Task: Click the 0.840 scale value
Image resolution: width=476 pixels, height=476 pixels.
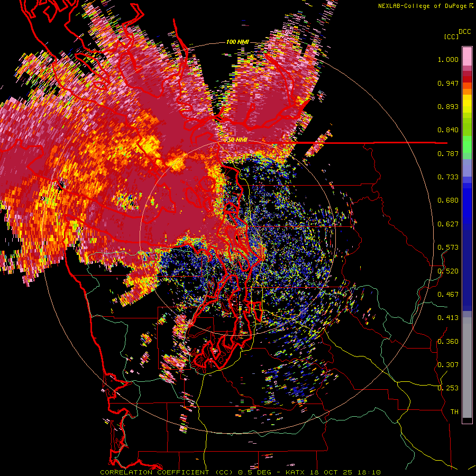Action: click(x=448, y=130)
